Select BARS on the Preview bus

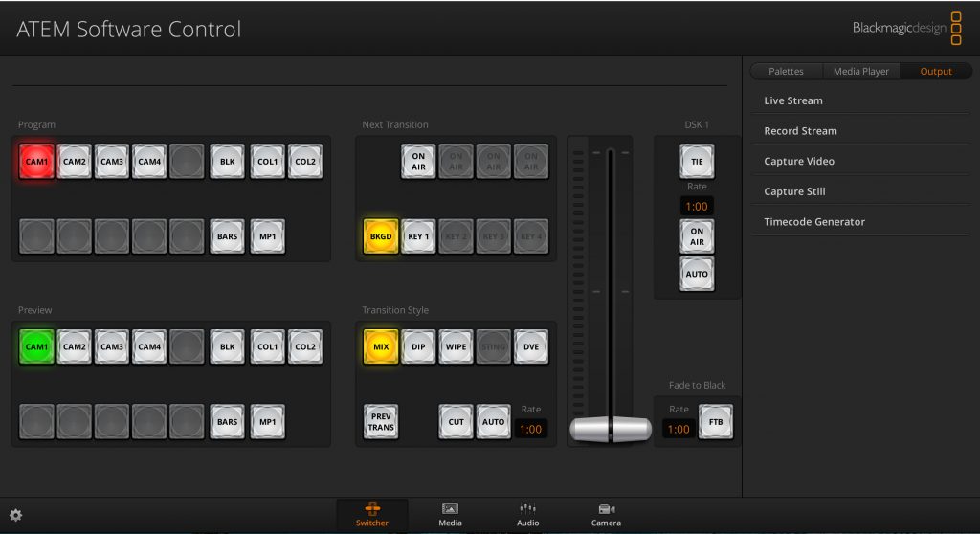(x=227, y=421)
